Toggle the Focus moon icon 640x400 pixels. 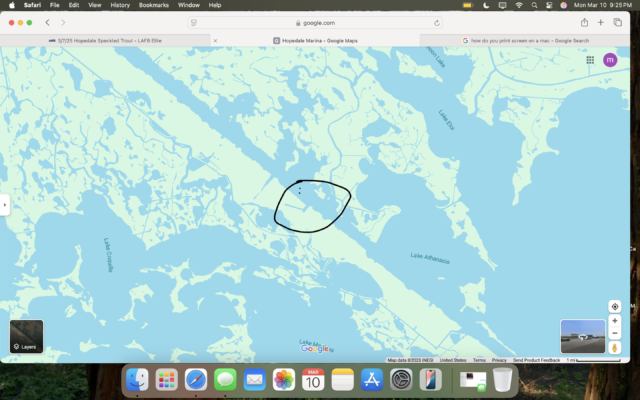486,5
